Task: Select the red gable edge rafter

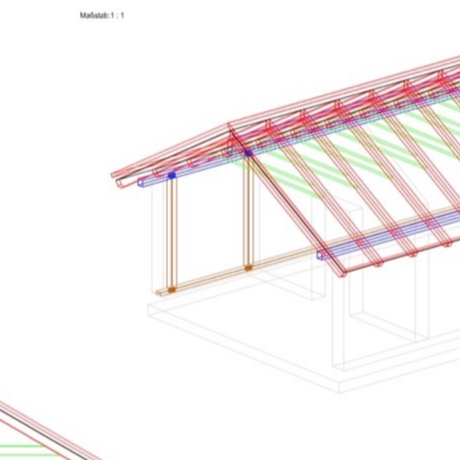Action: [x=287, y=200]
